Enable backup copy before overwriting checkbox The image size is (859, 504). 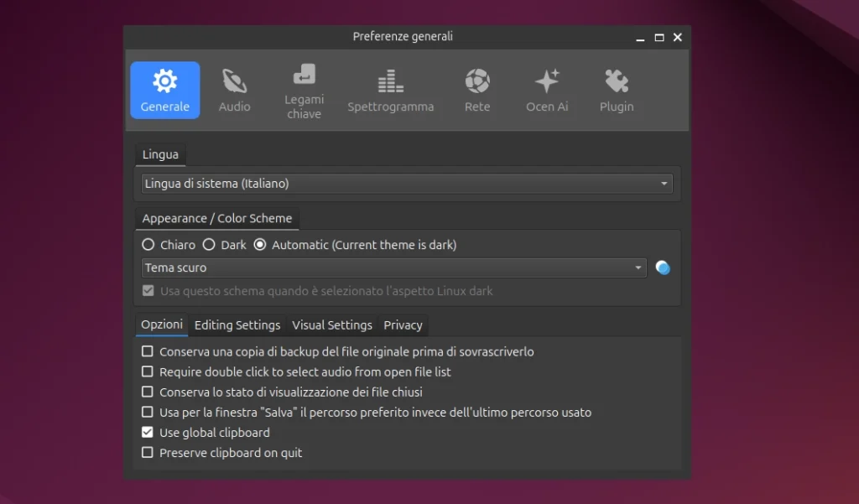148,351
